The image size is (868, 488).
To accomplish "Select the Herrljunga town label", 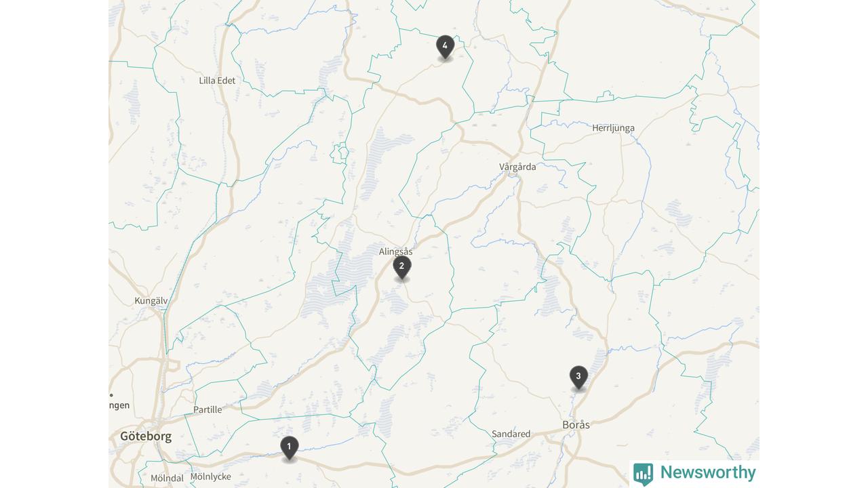I will click(613, 128).
